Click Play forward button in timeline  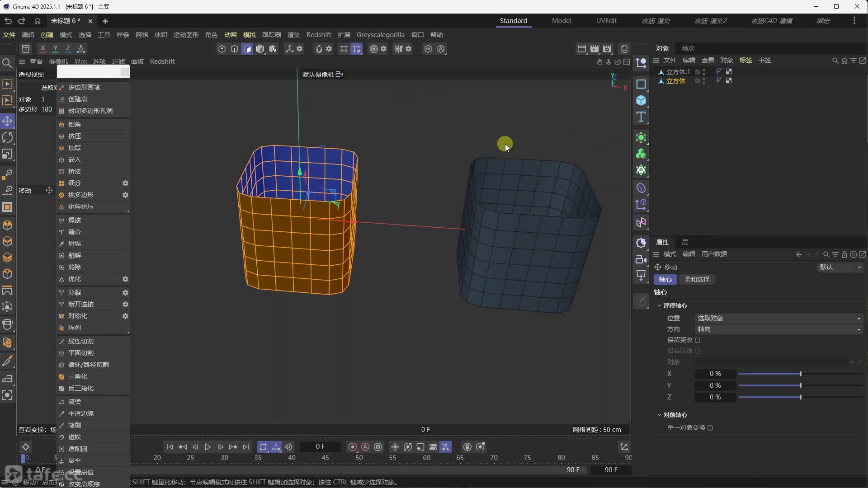pos(208,447)
